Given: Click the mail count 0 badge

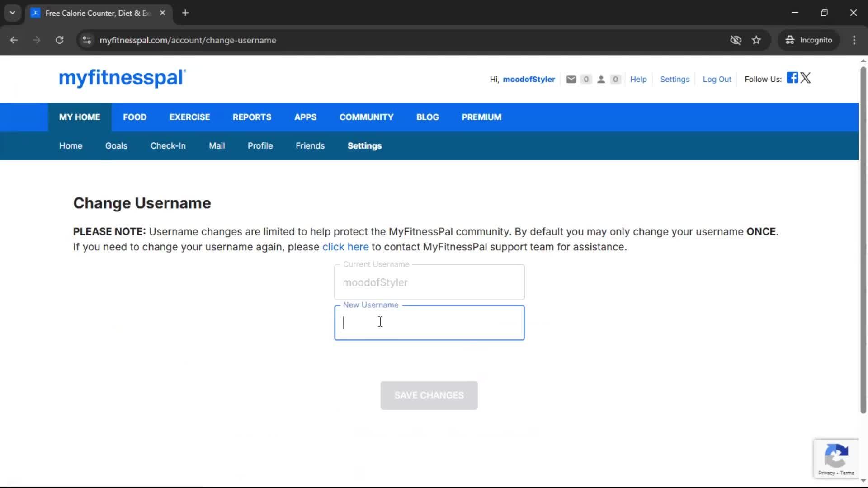Looking at the screenshot, I should (586, 80).
